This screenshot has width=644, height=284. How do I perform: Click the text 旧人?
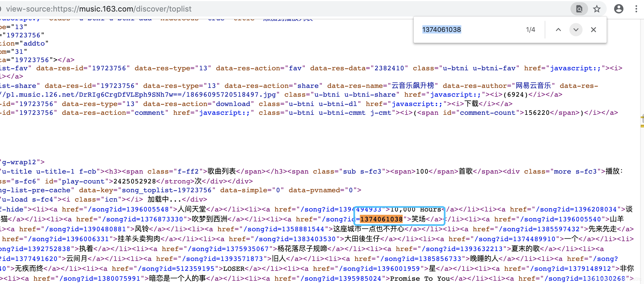[279, 259]
